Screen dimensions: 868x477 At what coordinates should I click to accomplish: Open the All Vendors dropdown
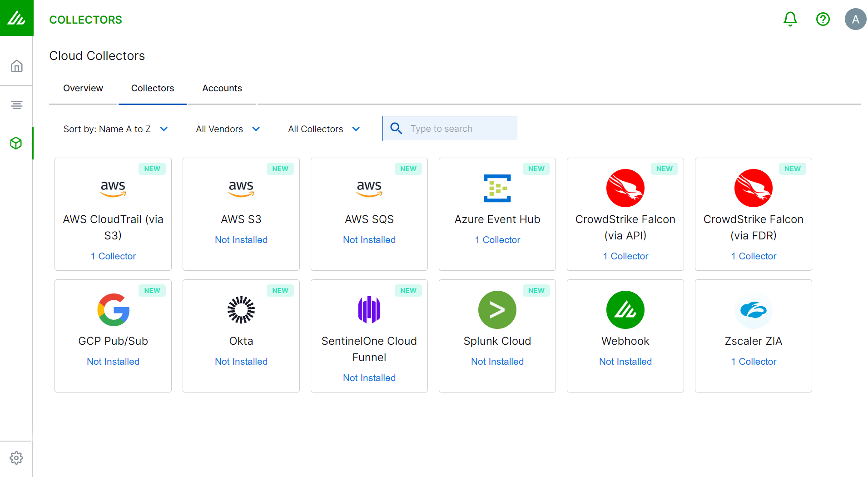(x=228, y=129)
